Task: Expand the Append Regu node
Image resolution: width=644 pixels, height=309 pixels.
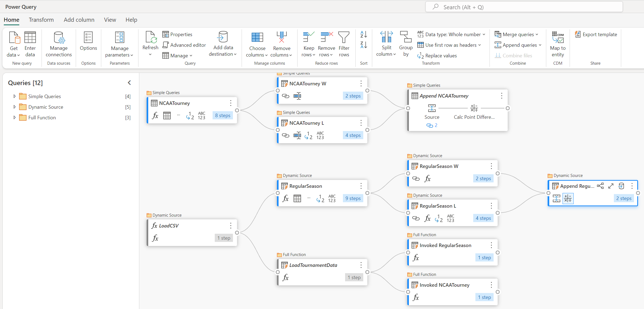Action: point(611,186)
